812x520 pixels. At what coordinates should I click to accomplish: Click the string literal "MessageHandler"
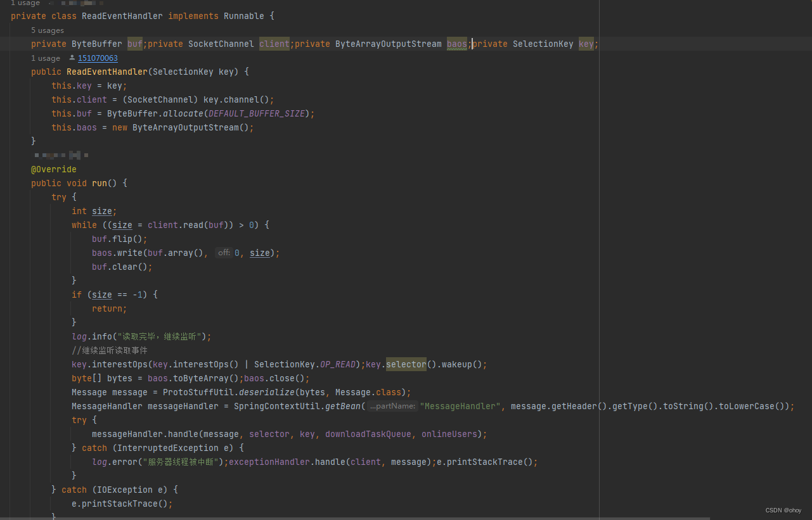click(460, 406)
